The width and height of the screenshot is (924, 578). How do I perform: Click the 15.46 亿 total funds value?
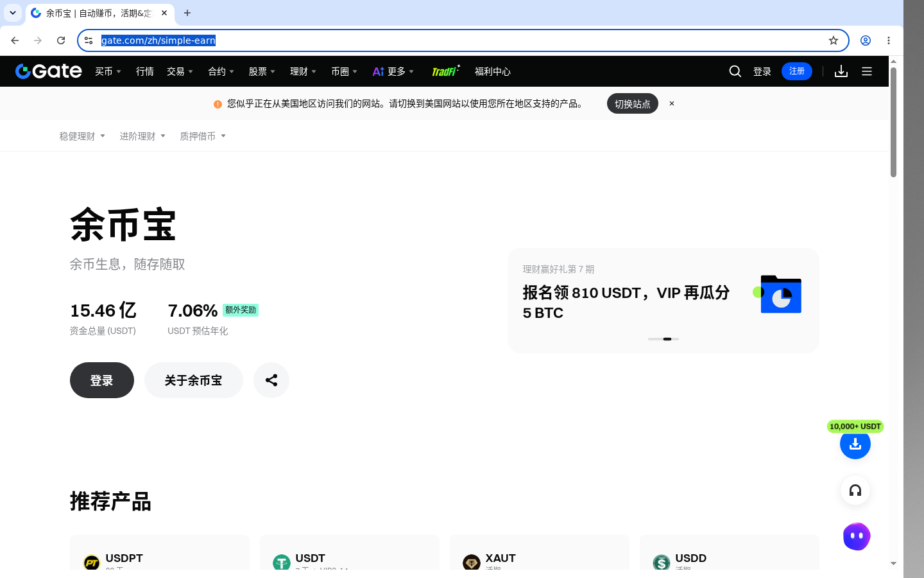click(x=103, y=311)
